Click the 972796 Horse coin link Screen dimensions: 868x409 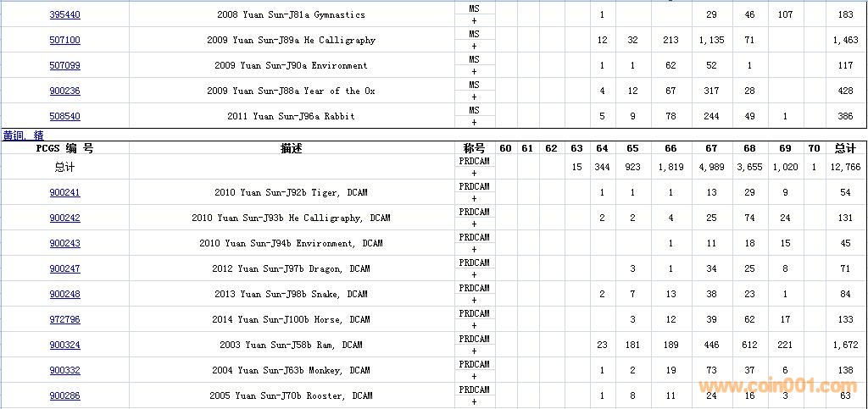64,319
